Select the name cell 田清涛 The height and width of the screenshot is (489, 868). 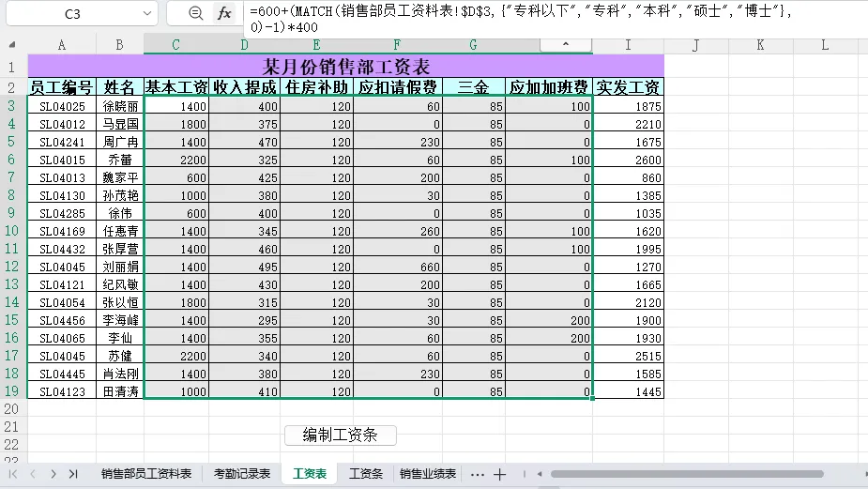(119, 391)
